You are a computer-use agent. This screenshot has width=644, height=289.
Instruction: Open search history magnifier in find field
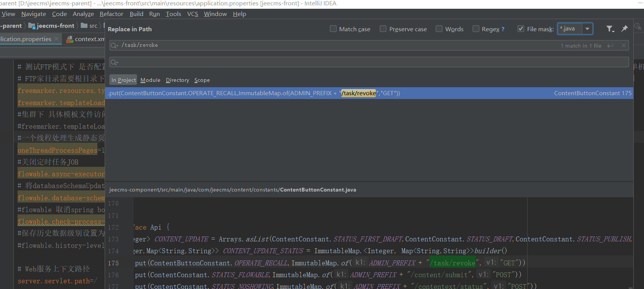(x=114, y=46)
